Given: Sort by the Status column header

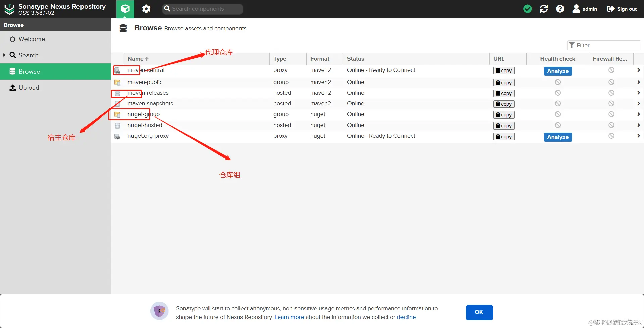Looking at the screenshot, I should click(x=416, y=59).
